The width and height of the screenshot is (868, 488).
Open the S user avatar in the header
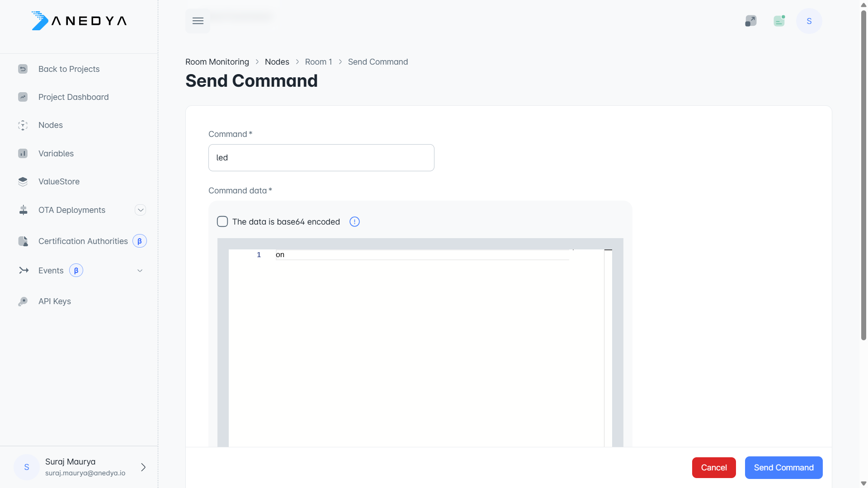[x=809, y=21]
